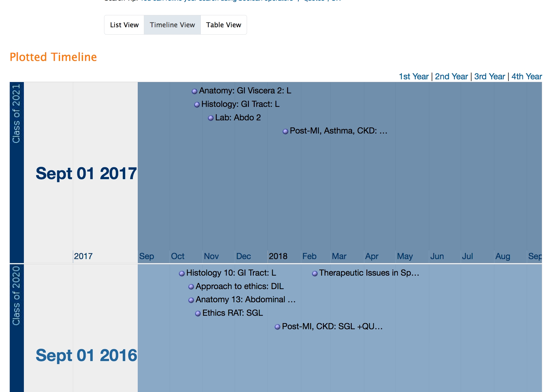Select Approach to ethics: DIL event marker
The image size is (551, 392).
click(x=191, y=287)
